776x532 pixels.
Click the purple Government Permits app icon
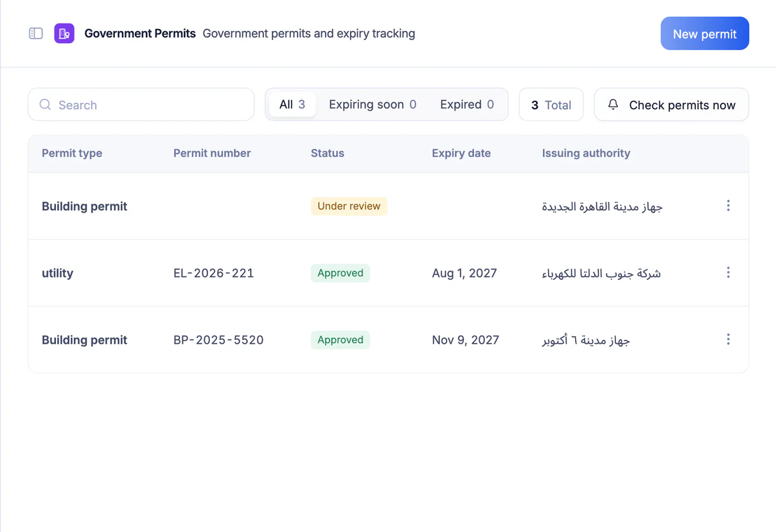(64, 33)
